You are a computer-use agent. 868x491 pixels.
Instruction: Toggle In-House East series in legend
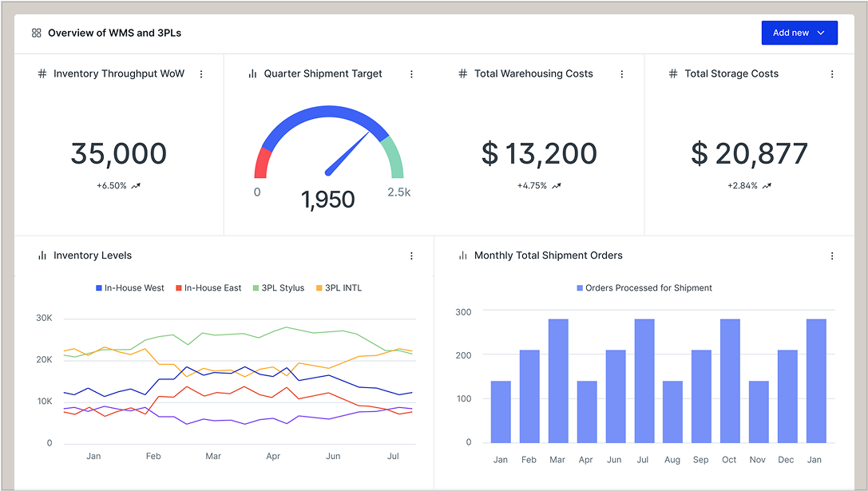click(208, 288)
